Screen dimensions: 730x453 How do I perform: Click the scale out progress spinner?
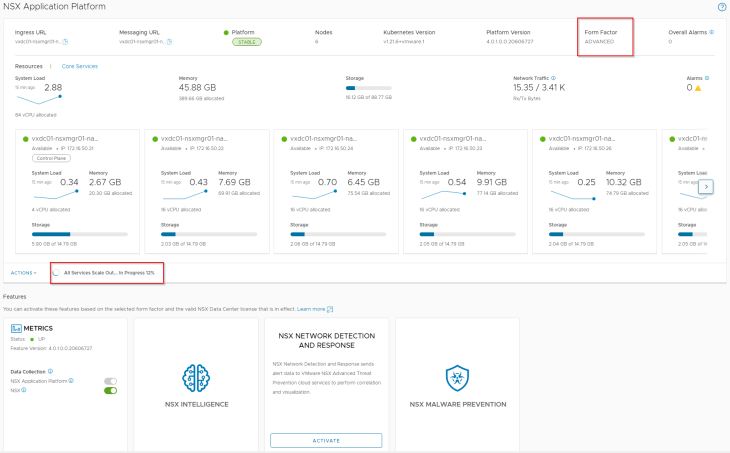[x=56, y=273]
